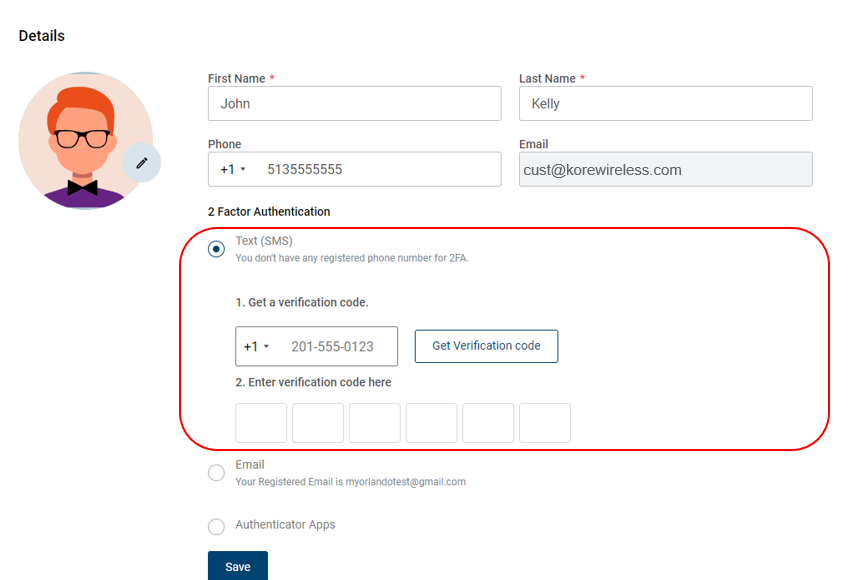The image size is (864, 580).
Task: Click the fifth verification code digit box
Action: (488, 423)
